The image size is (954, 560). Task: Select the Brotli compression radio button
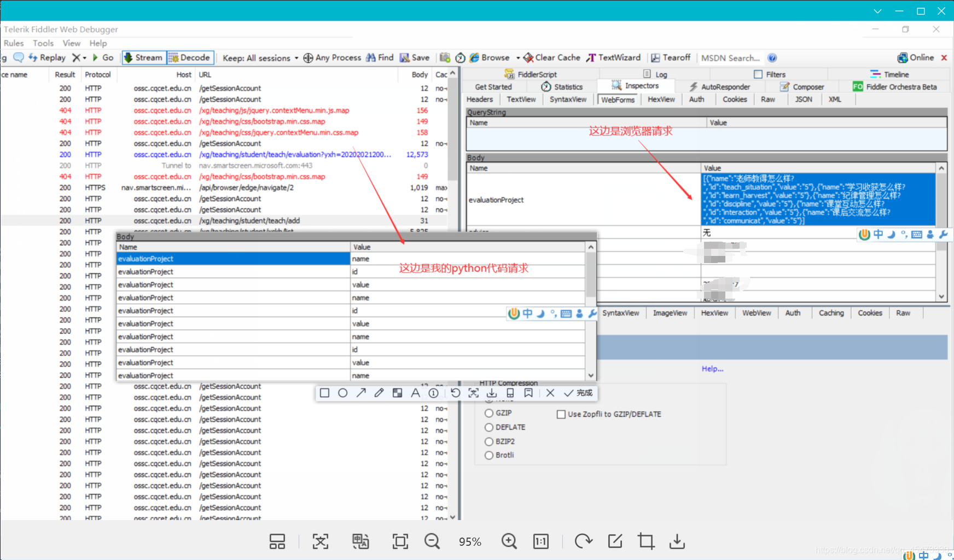[489, 456]
